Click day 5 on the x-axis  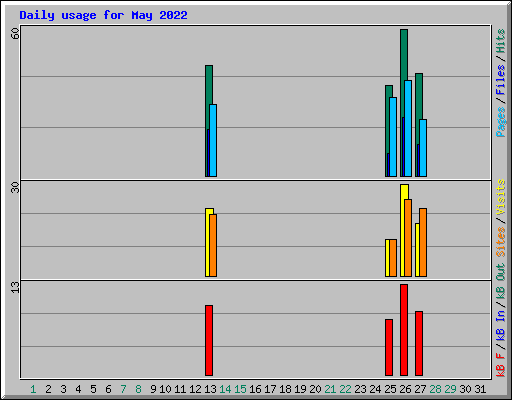tap(93, 389)
